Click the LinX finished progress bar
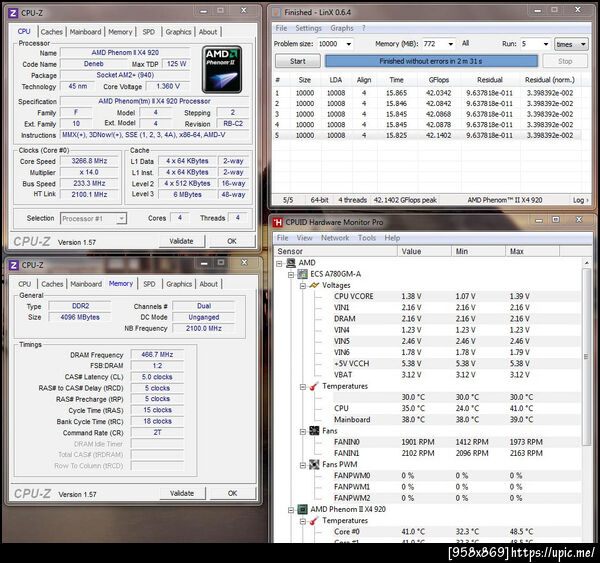The image size is (600, 563). click(431, 61)
